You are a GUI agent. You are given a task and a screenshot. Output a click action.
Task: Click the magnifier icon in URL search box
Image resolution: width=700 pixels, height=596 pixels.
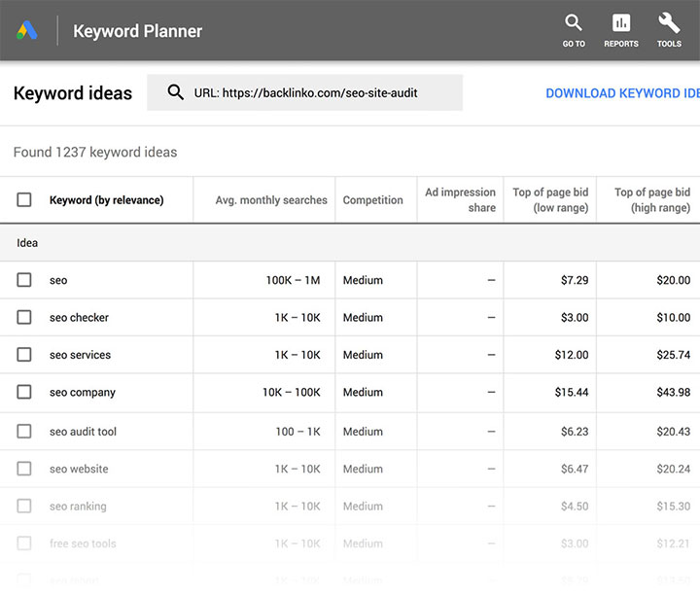[175, 92]
